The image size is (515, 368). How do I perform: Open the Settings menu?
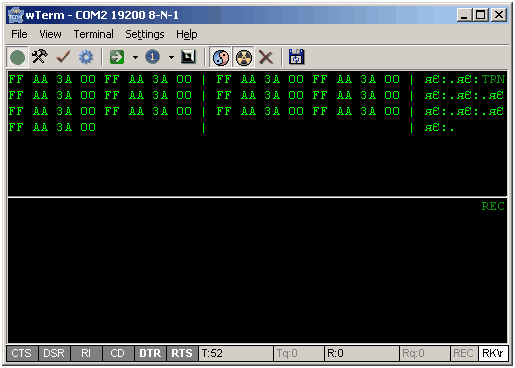click(x=145, y=34)
